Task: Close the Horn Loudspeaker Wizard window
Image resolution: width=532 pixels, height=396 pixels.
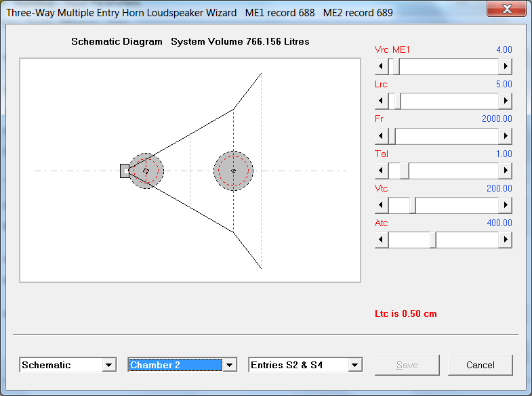Action: pos(506,9)
